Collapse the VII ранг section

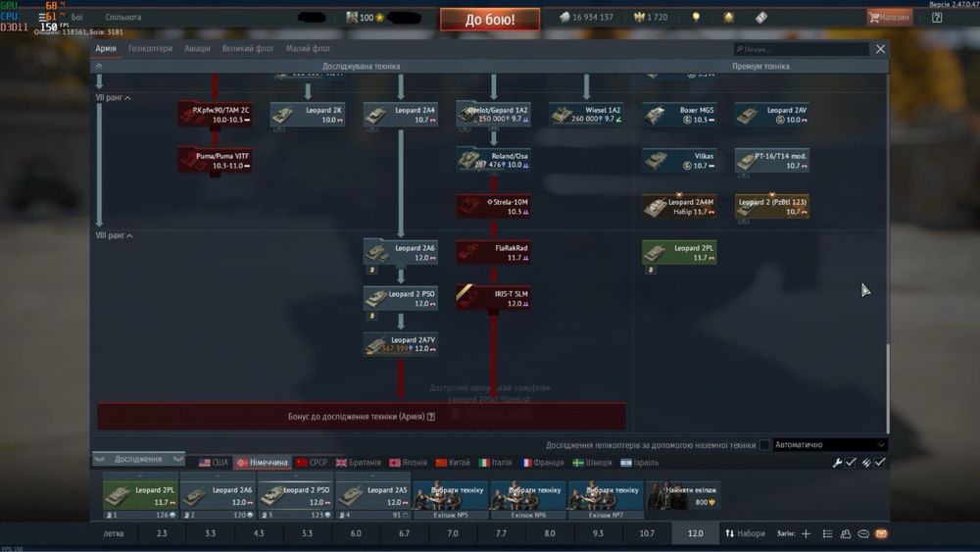point(113,98)
